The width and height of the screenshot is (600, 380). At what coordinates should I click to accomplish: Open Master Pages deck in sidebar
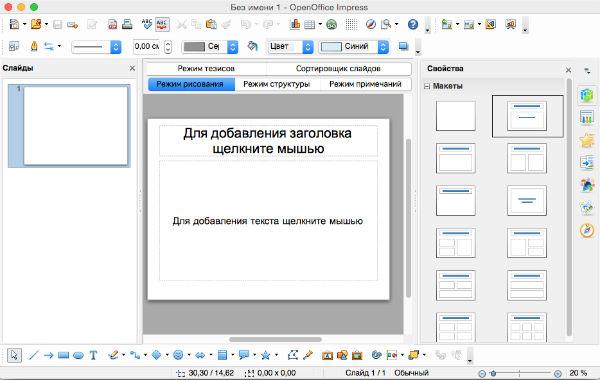click(587, 117)
